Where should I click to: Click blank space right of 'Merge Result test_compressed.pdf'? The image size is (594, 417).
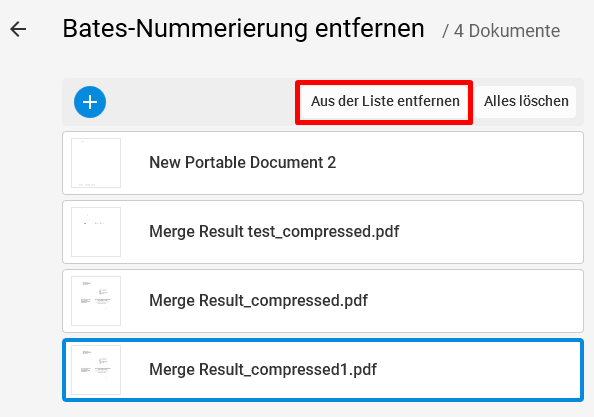(x=491, y=232)
